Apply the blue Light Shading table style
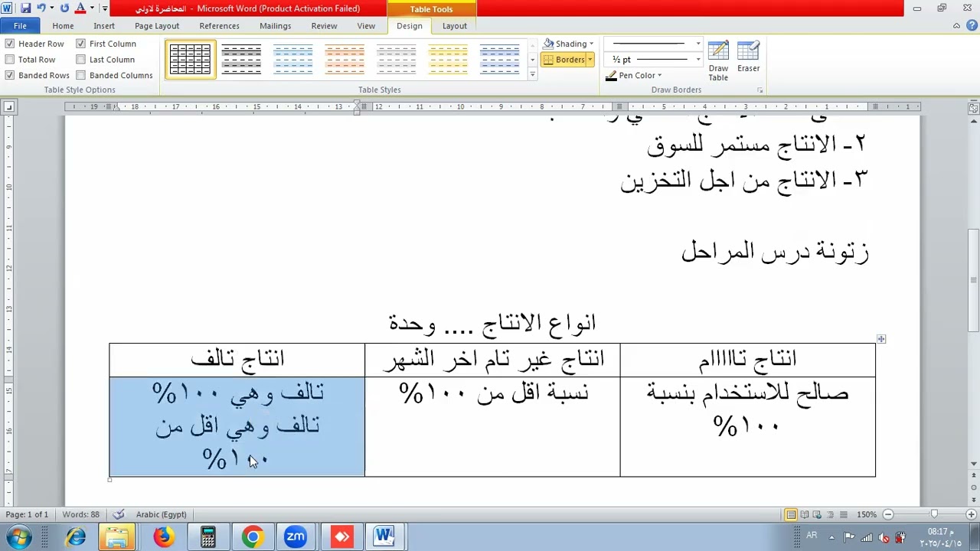The width and height of the screenshot is (980, 551). [293, 59]
